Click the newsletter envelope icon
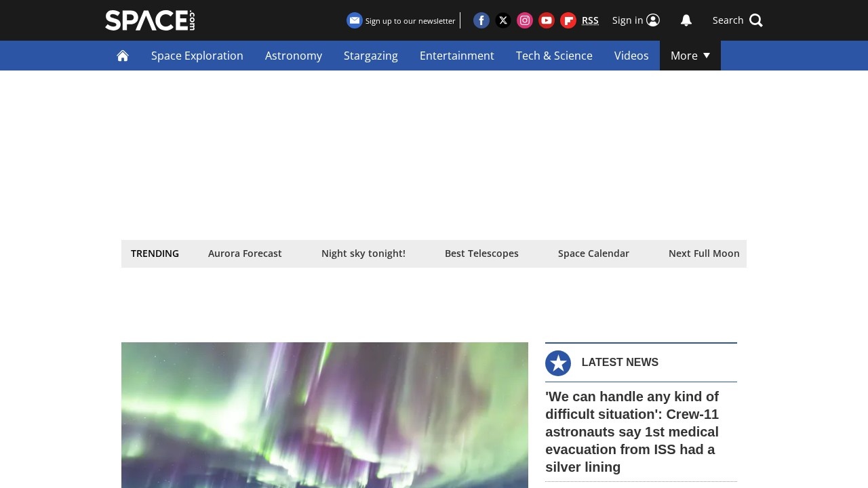The image size is (868, 488). pyautogui.click(x=355, y=20)
